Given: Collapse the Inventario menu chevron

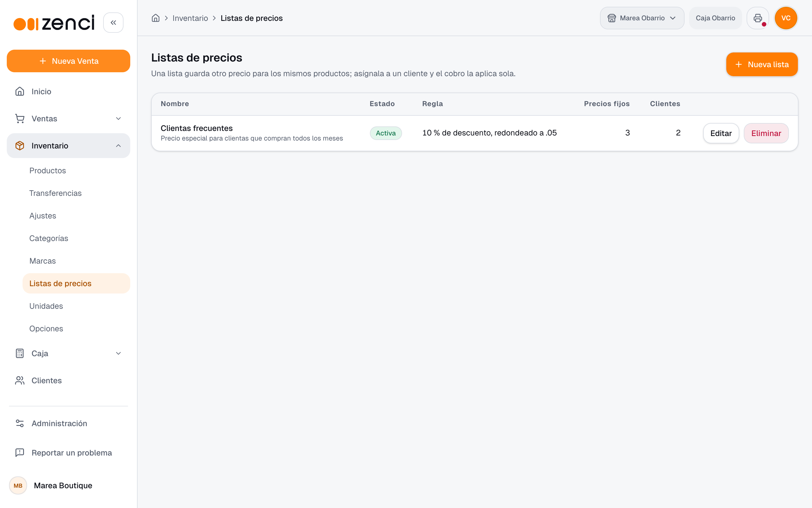Looking at the screenshot, I should point(118,145).
